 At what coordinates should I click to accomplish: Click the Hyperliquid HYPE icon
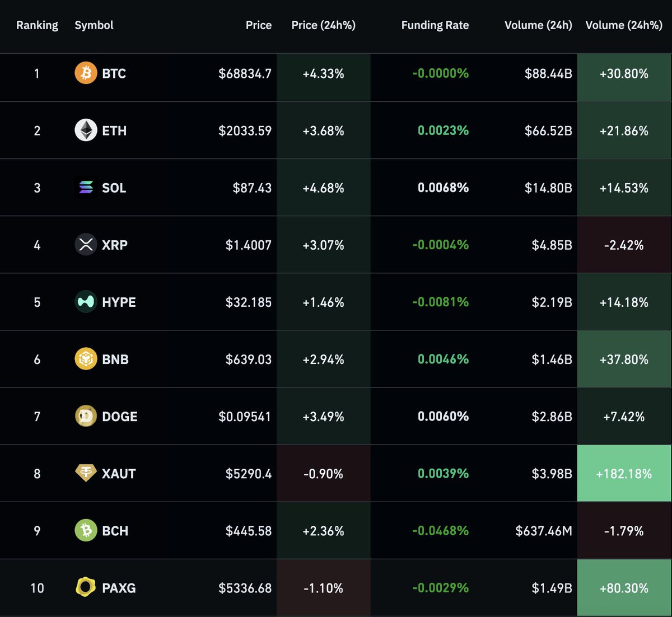tap(86, 302)
